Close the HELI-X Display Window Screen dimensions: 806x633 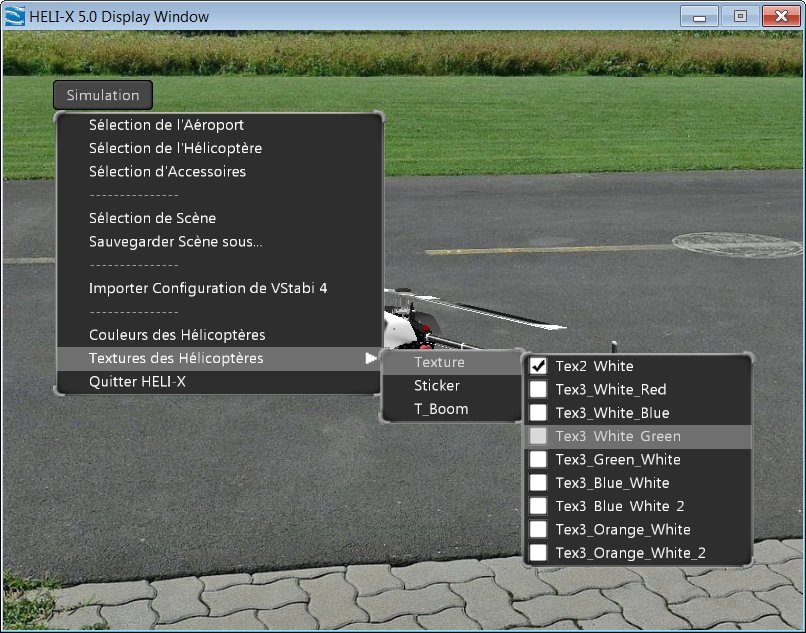point(781,16)
